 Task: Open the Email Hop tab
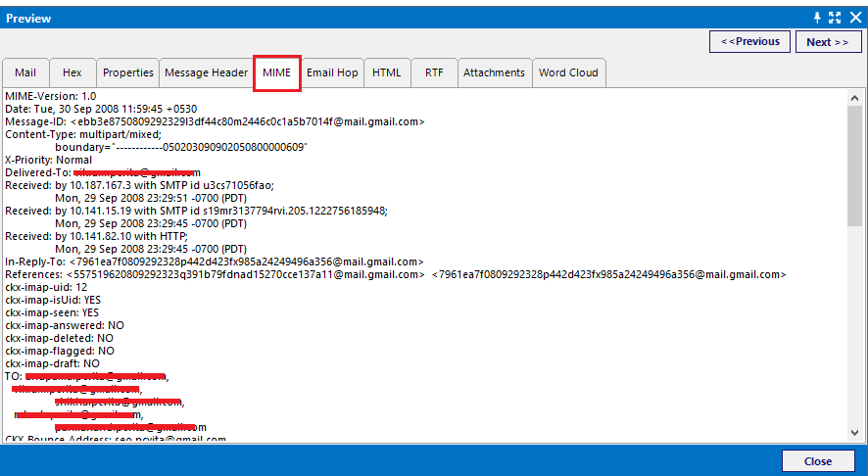(332, 72)
